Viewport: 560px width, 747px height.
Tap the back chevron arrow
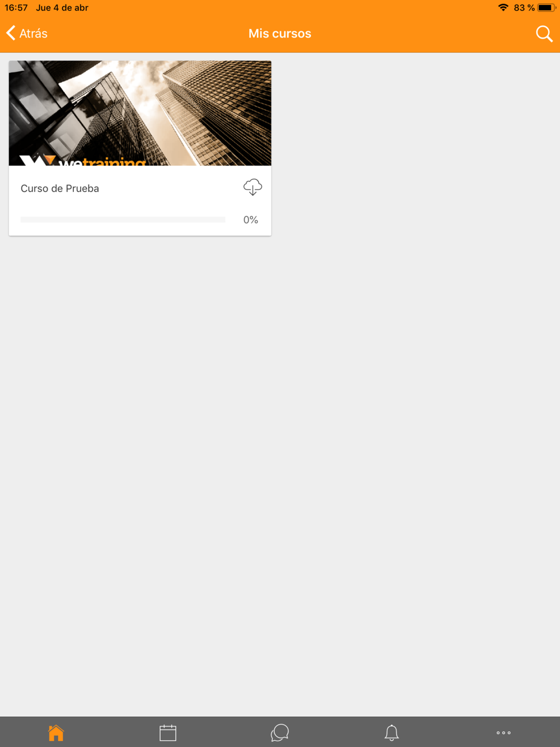[x=11, y=33]
